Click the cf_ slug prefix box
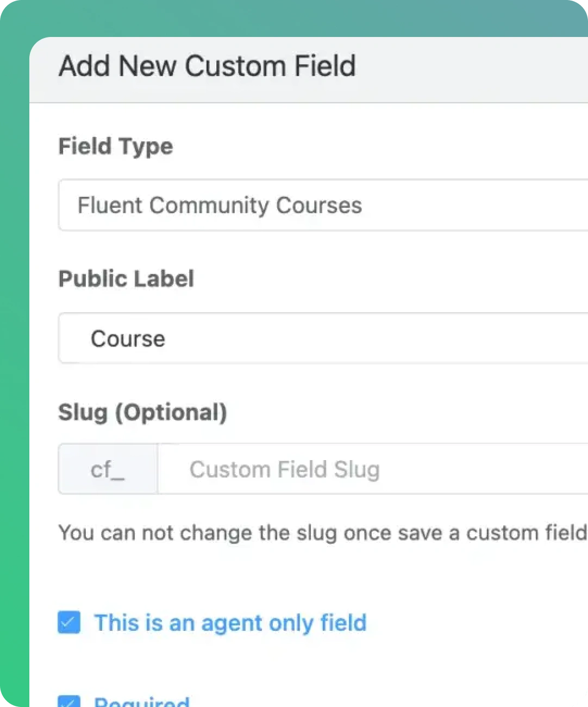This screenshot has height=707, width=588. 108,469
